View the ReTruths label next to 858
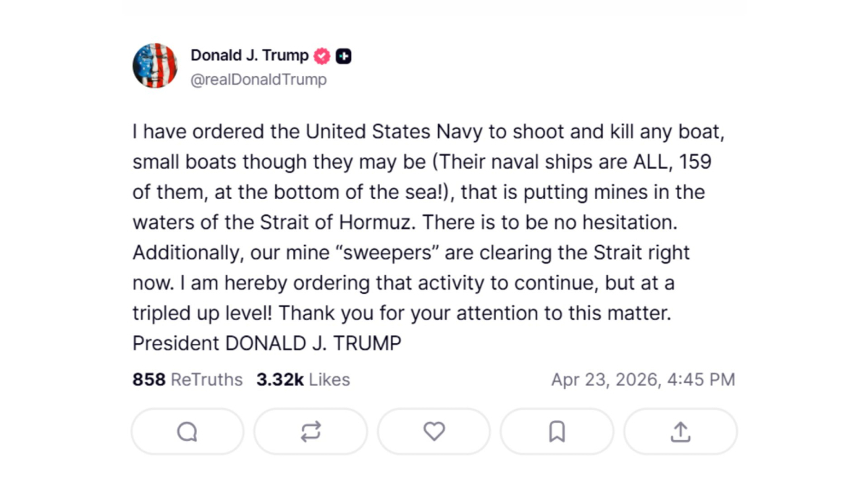This screenshot has width=868, height=488. (x=206, y=379)
